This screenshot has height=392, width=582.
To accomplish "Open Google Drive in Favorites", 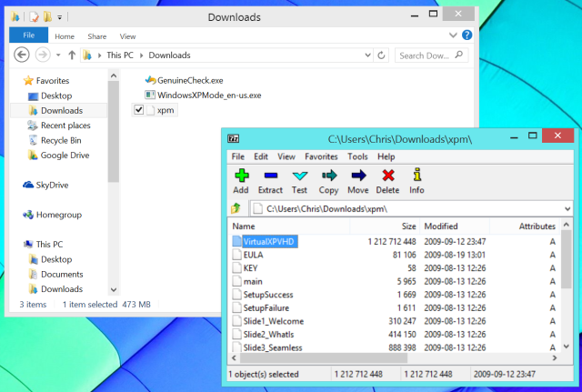I will [65, 156].
